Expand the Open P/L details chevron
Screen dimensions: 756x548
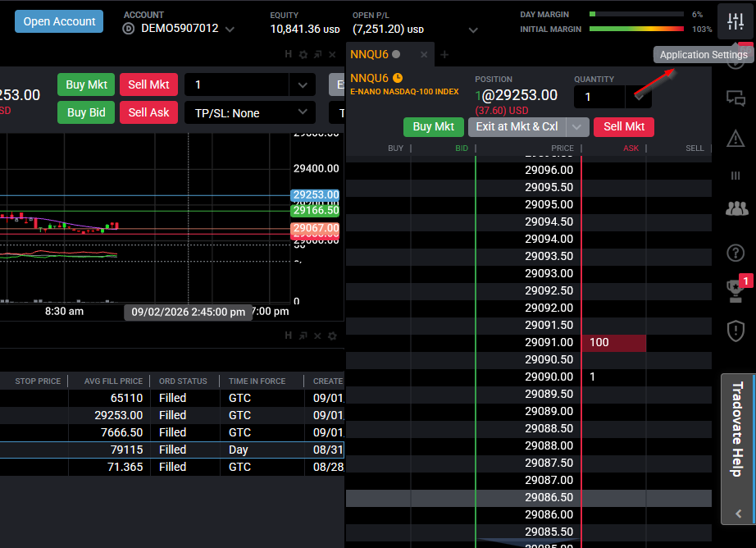tap(473, 30)
